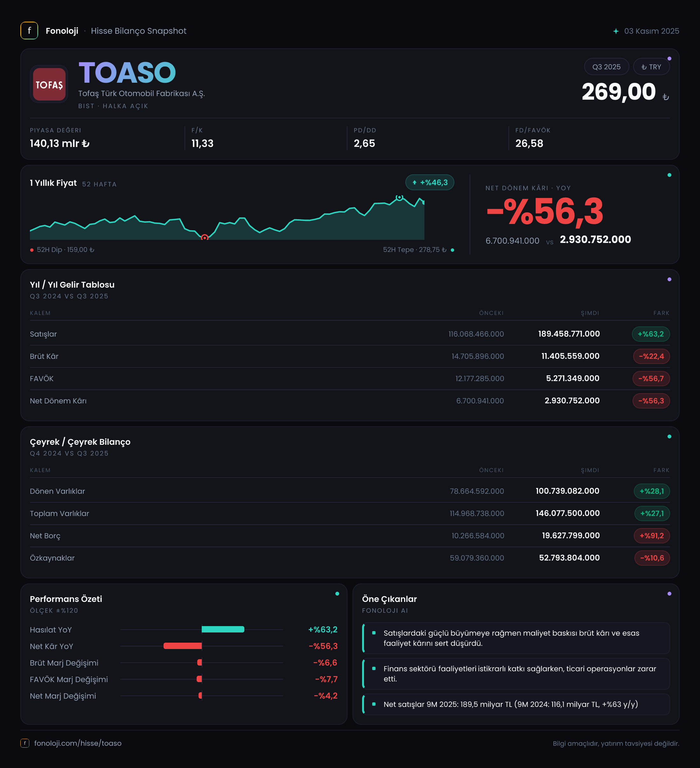Click the Brüt Kâr previous value 14.705.896.000
This screenshot has width=700, height=768.
tap(478, 356)
